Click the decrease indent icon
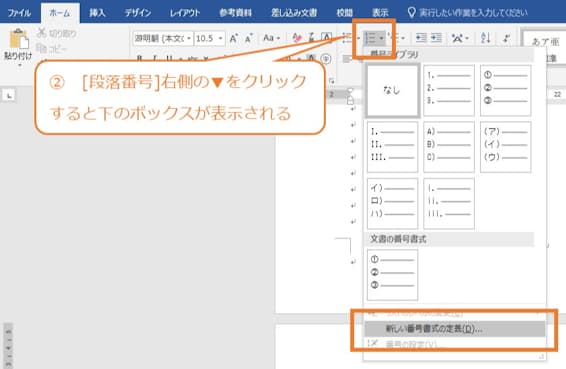 421,38
